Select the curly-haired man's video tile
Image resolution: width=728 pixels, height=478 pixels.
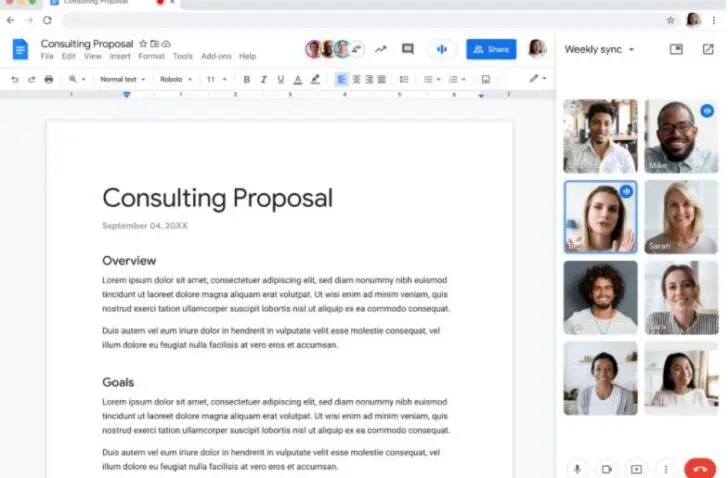(600, 297)
